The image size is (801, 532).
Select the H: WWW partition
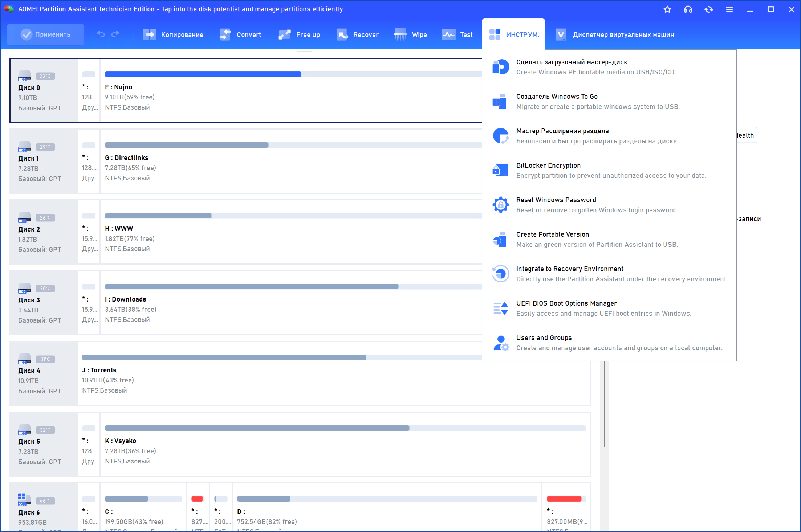(x=291, y=232)
